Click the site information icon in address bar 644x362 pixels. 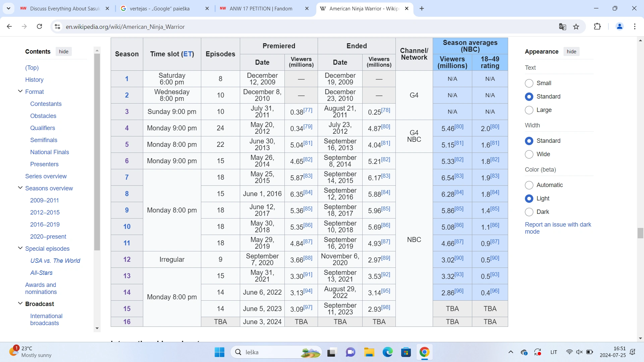pos(57,26)
